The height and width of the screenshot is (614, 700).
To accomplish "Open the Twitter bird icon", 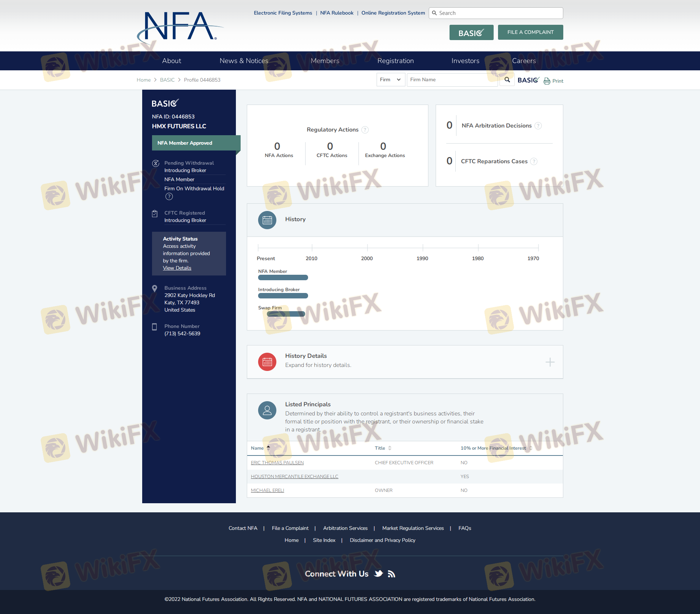I will [379, 574].
